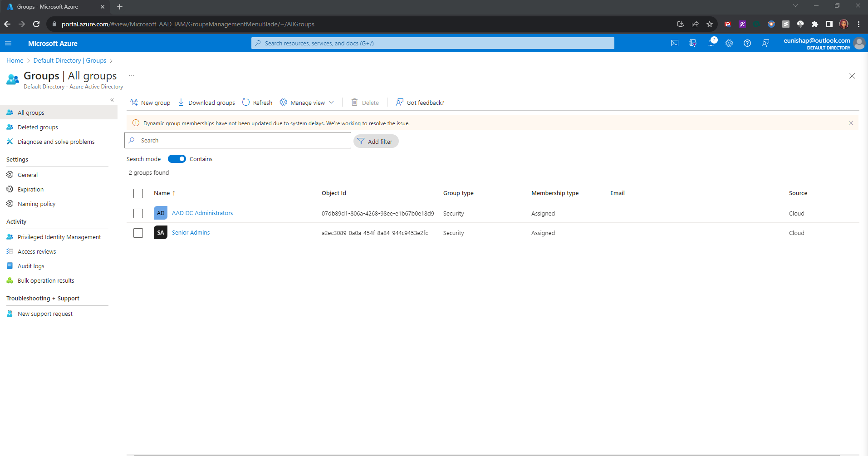Screen dimensions: 868x456
Task: Open the Azure portal hamburger menu
Action: click(8, 43)
